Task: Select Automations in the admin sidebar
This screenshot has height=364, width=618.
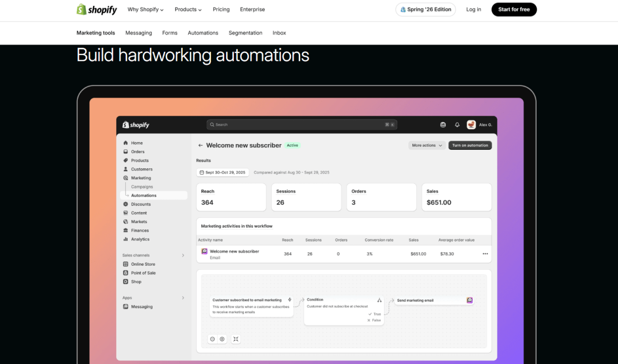Action: 154,196
